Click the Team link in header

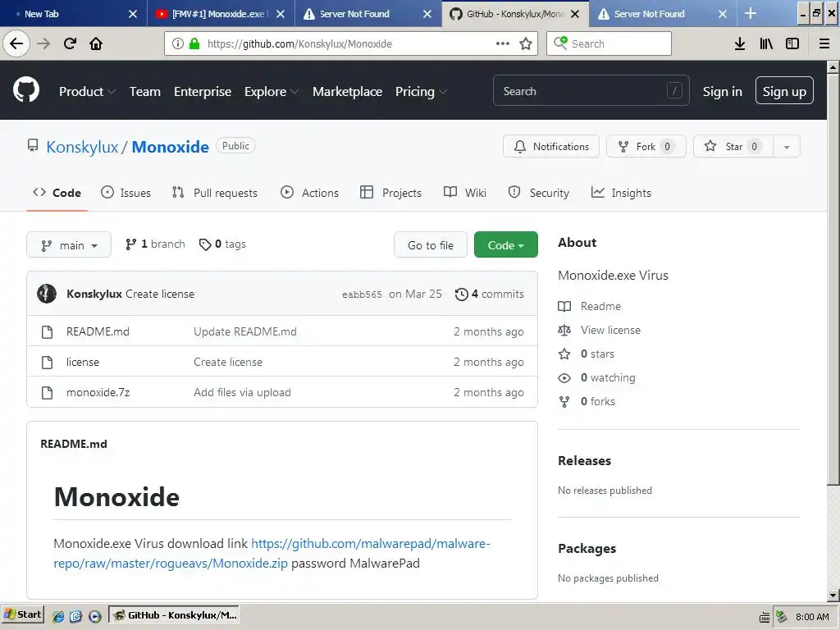(145, 92)
